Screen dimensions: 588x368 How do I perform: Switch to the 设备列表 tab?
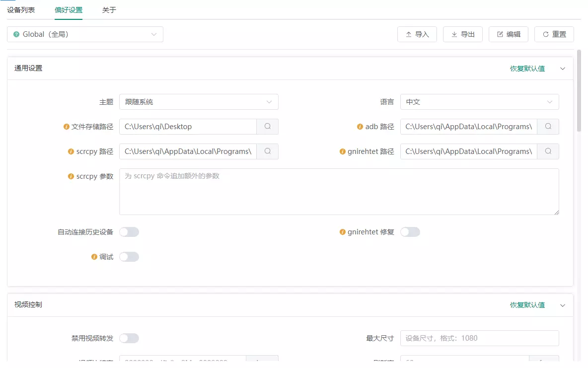(x=21, y=10)
